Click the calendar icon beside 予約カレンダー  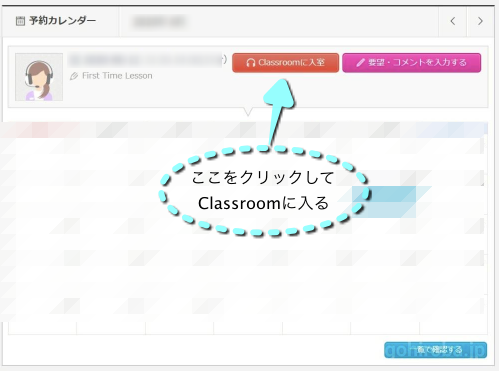coord(20,21)
